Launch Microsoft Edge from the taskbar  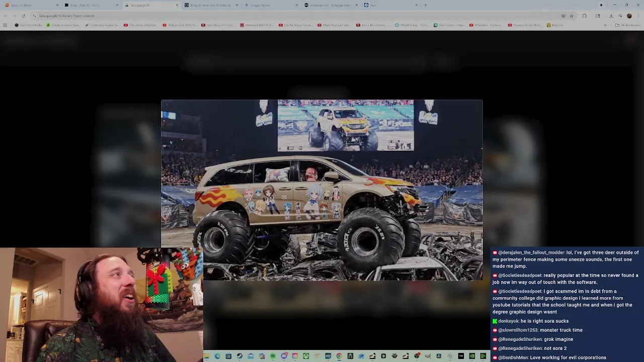coord(217,356)
